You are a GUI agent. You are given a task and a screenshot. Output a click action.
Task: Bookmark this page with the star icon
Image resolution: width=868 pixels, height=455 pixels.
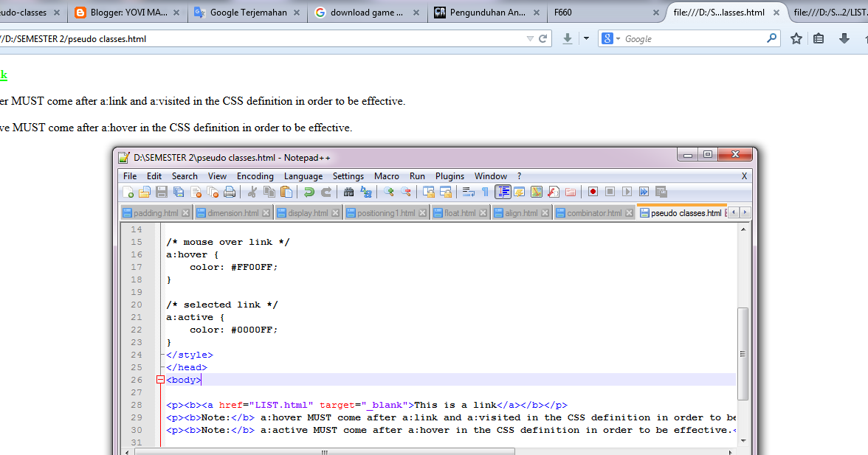(796, 38)
